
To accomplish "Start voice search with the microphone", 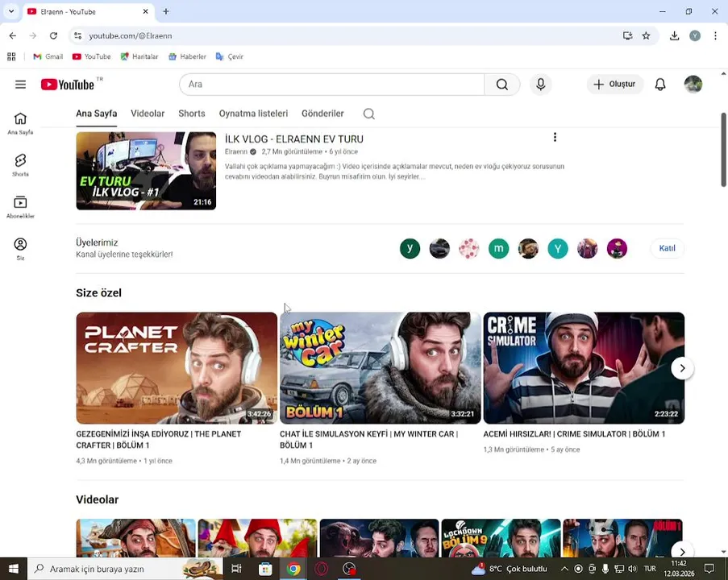I will click(540, 85).
